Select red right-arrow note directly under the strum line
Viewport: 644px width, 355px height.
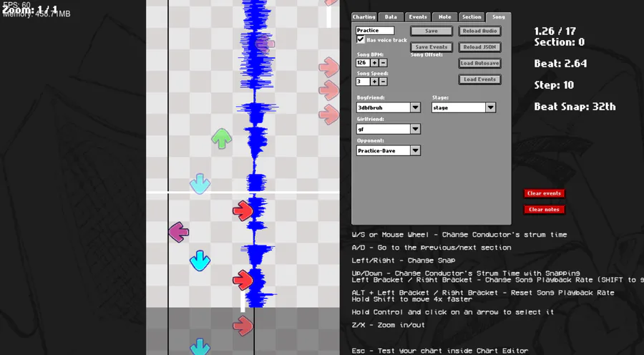243,210
